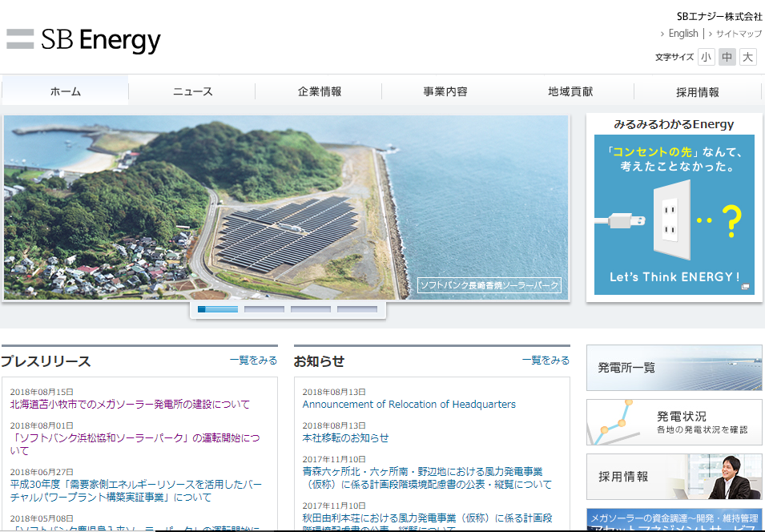This screenshot has width=765, height=532.
Task: Open the 採用情報 sidebar banner
Action: pos(674,477)
